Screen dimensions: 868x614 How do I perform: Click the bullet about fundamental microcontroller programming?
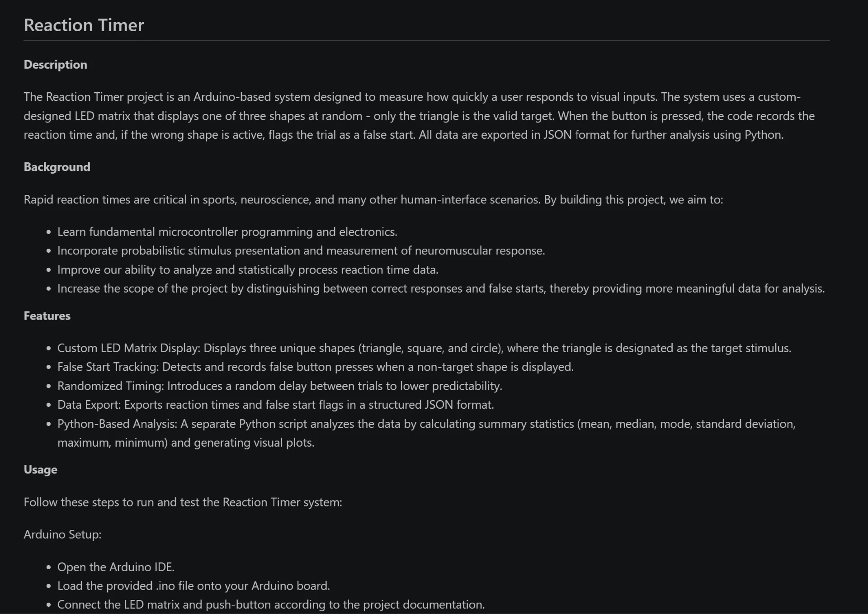click(227, 232)
